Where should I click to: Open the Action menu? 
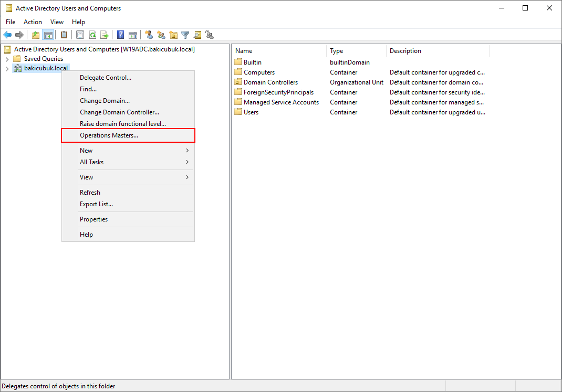(33, 22)
